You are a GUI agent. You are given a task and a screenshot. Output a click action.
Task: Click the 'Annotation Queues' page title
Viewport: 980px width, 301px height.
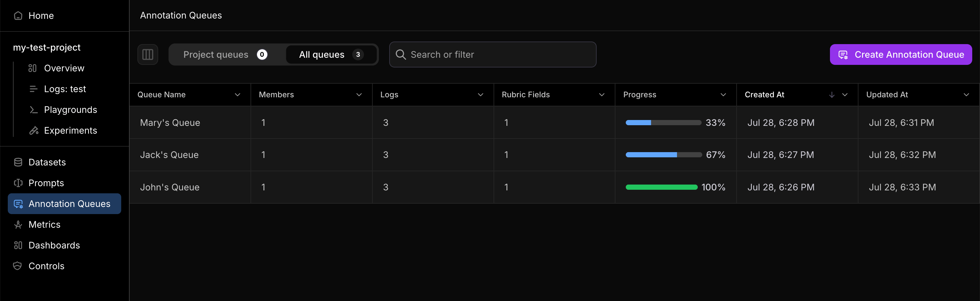pyautogui.click(x=181, y=16)
